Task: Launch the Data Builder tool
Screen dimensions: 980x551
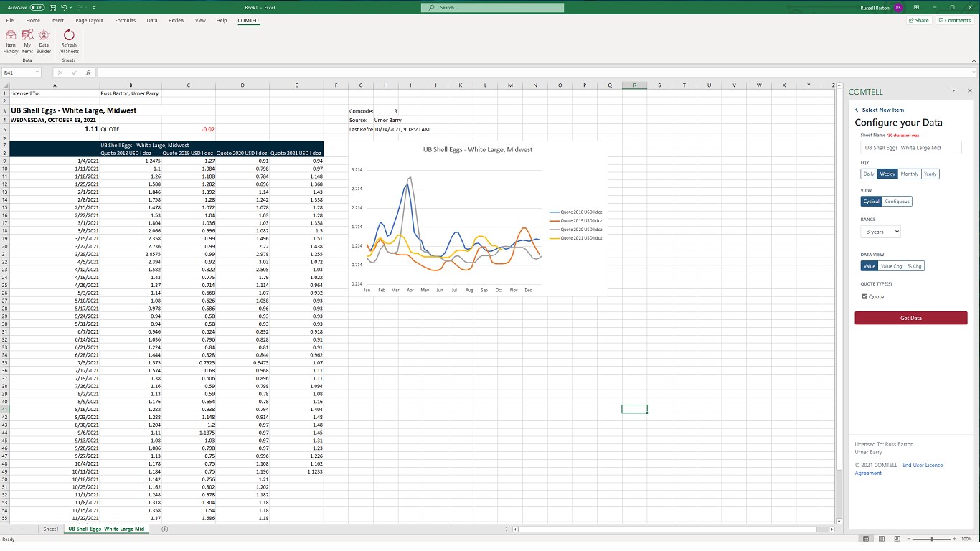Action: [x=44, y=42]
